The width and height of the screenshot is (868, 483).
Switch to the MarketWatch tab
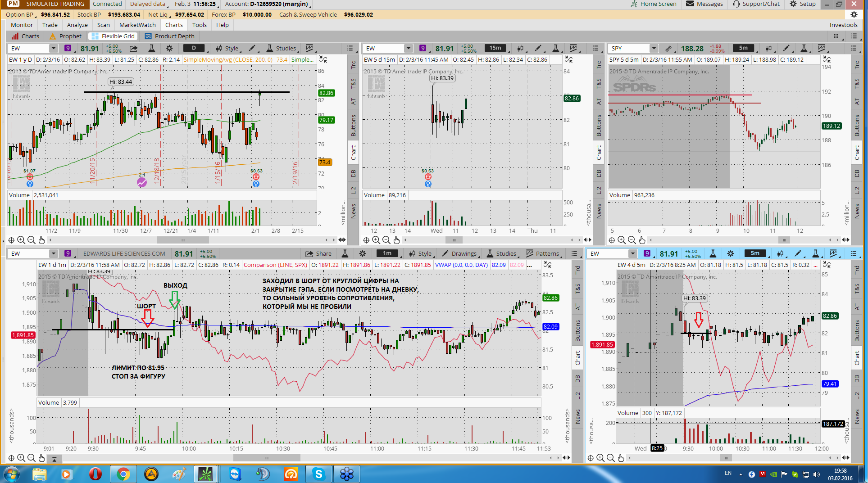[137, 25]
